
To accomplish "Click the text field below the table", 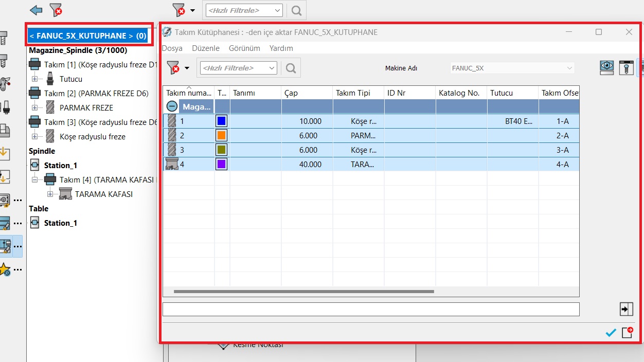I will 371,309.
